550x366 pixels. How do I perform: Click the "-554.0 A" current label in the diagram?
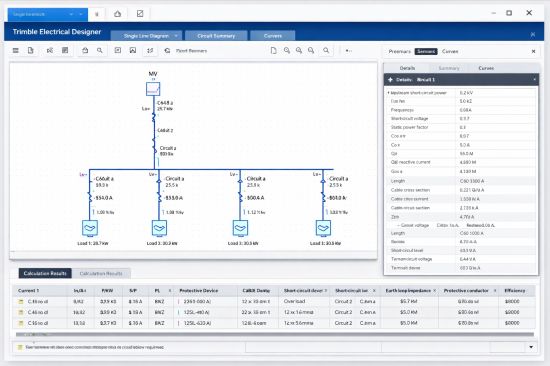(x=103, y=198)
